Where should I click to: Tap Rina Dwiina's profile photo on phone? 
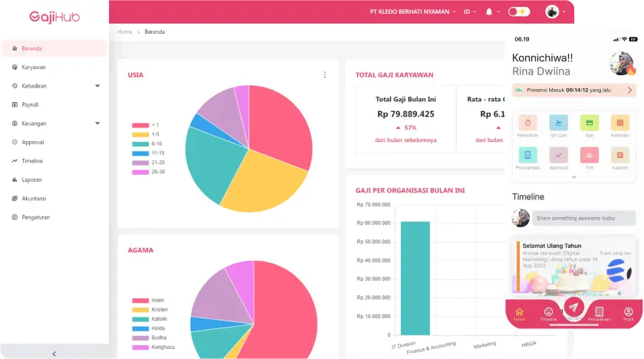pyautogui.click(x=622, y=64)
